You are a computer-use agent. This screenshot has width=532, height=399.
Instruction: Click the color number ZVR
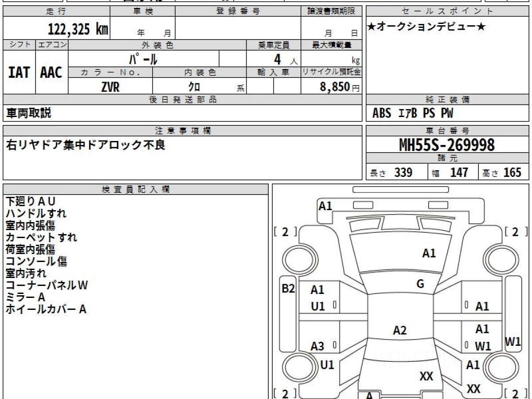pos(110,87)
